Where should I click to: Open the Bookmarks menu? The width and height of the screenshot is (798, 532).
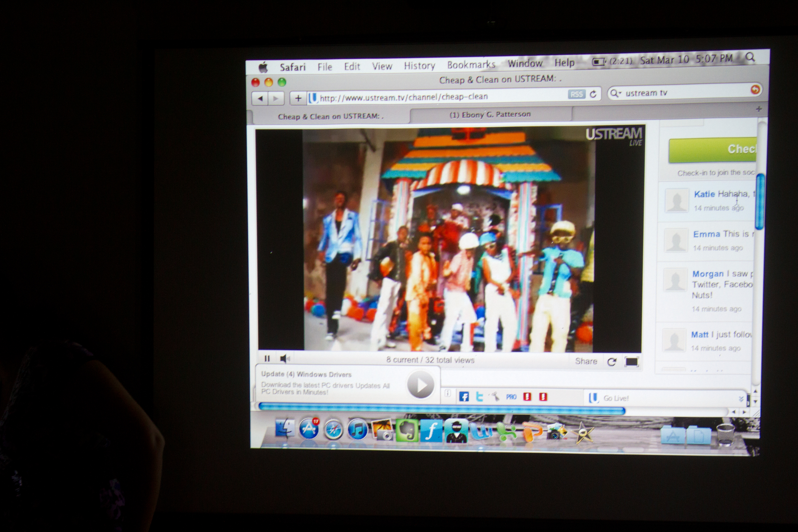click(471, 64)
